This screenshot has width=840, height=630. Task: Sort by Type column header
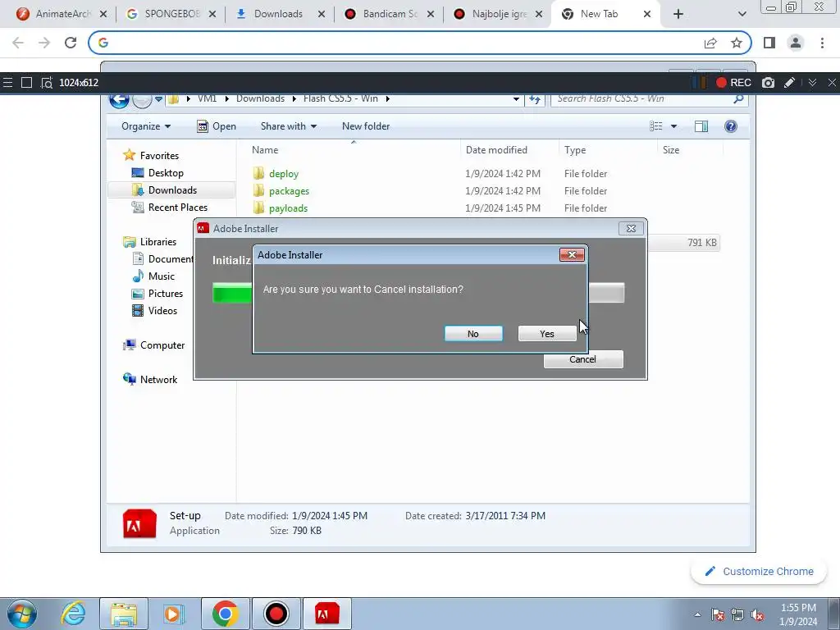pos(575,150)
